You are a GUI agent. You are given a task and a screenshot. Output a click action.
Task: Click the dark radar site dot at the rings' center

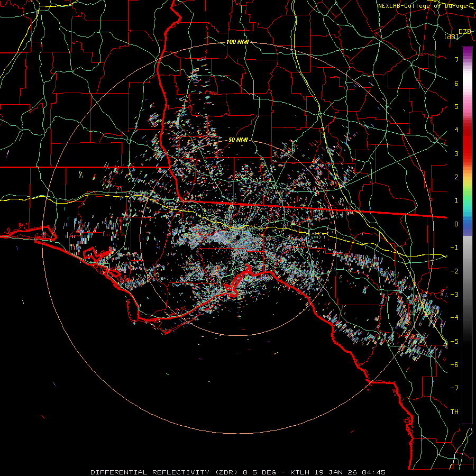237,237
